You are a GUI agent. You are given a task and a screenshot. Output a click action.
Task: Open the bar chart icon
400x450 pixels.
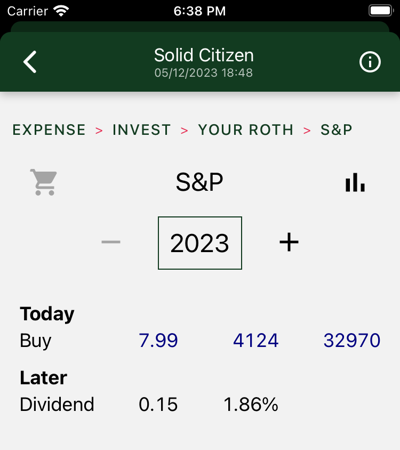(x=355, y=182)
